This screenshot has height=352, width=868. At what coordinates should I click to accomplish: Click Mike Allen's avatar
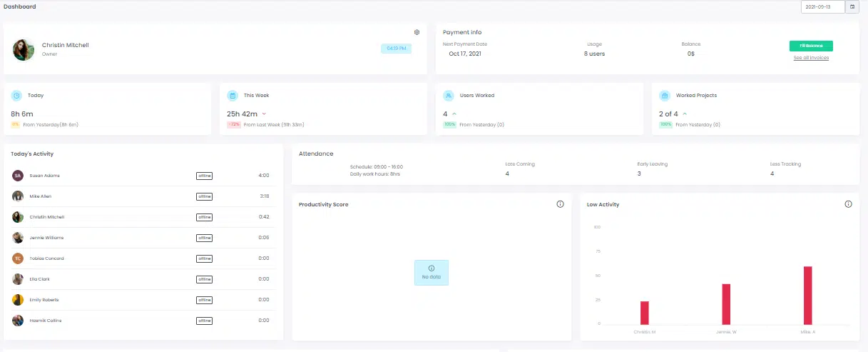[18, 196]
